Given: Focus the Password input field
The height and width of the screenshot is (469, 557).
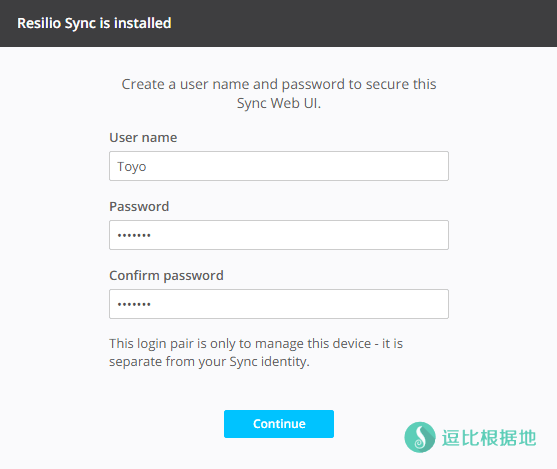Looking at the screenshot, I should coord(279,235).
